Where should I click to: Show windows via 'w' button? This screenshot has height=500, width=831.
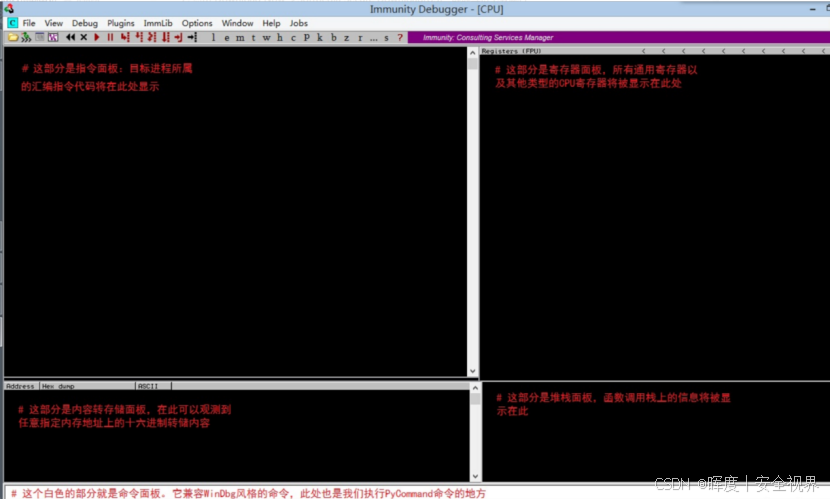[267, 38]
